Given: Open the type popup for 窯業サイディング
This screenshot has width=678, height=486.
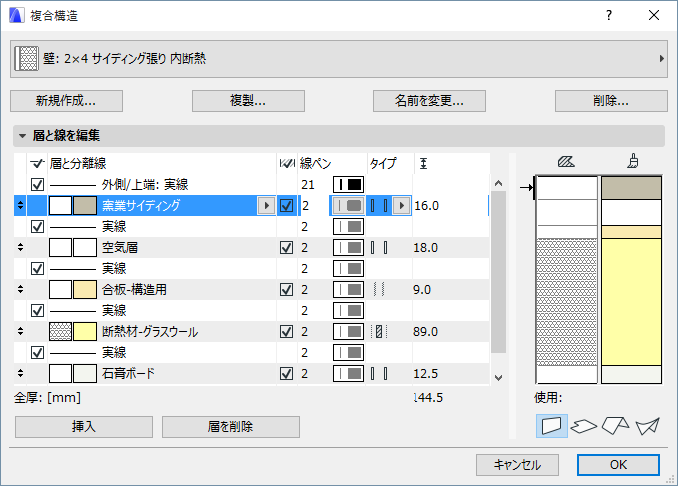Looking at the screenshot, I should [402, 205].
